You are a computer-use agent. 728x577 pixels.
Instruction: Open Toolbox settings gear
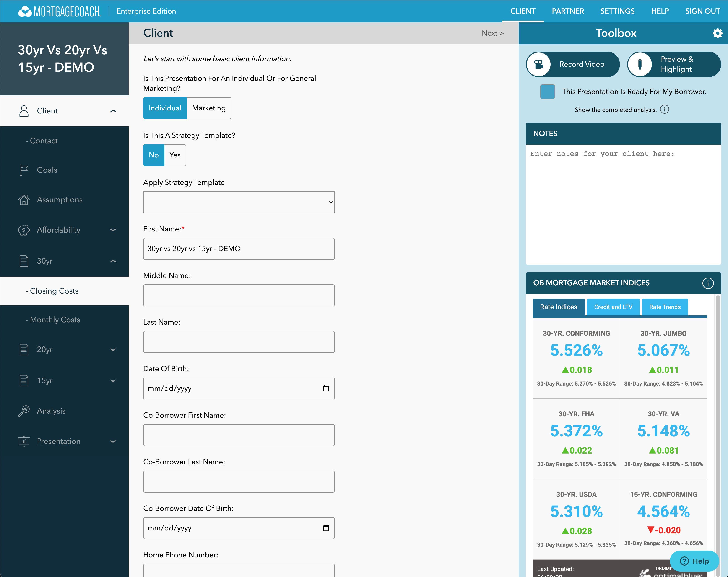[x=717, y=33]
